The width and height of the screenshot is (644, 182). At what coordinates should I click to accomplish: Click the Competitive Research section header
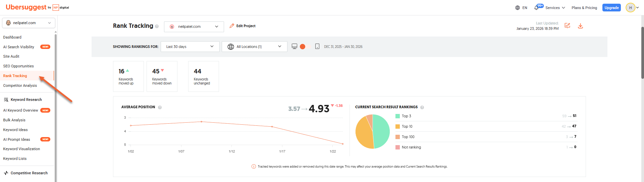click(29, 173)
